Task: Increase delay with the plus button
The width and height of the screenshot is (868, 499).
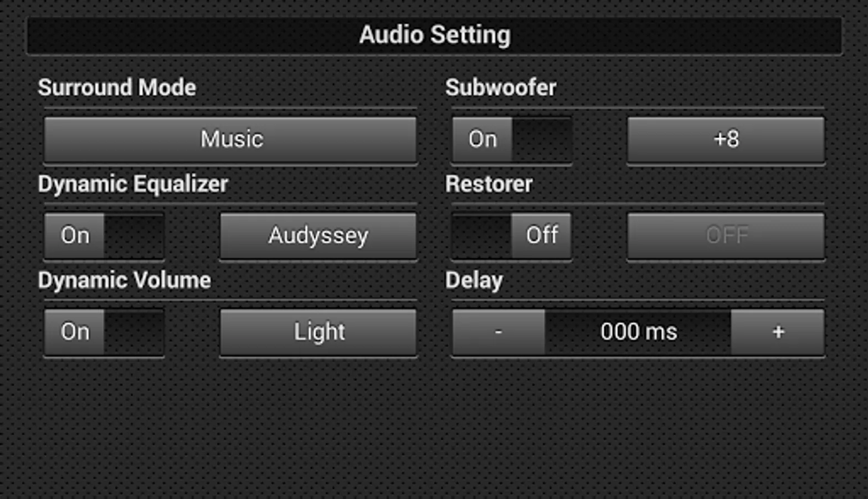Action: click(778, 332)
